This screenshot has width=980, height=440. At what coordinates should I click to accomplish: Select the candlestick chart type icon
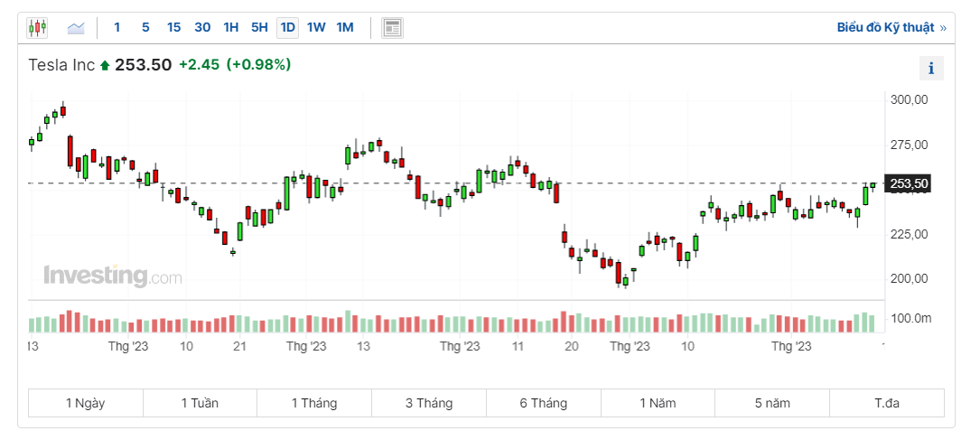(38, 27)
